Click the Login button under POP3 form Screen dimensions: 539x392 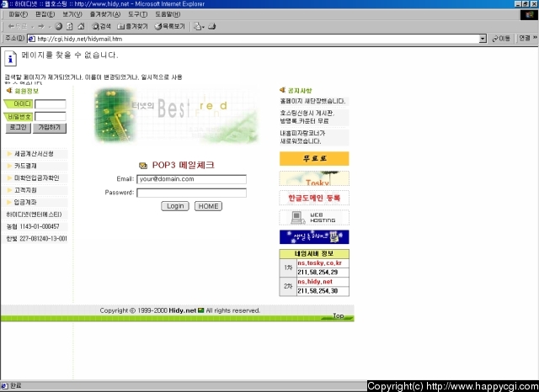tap(175, 206)
